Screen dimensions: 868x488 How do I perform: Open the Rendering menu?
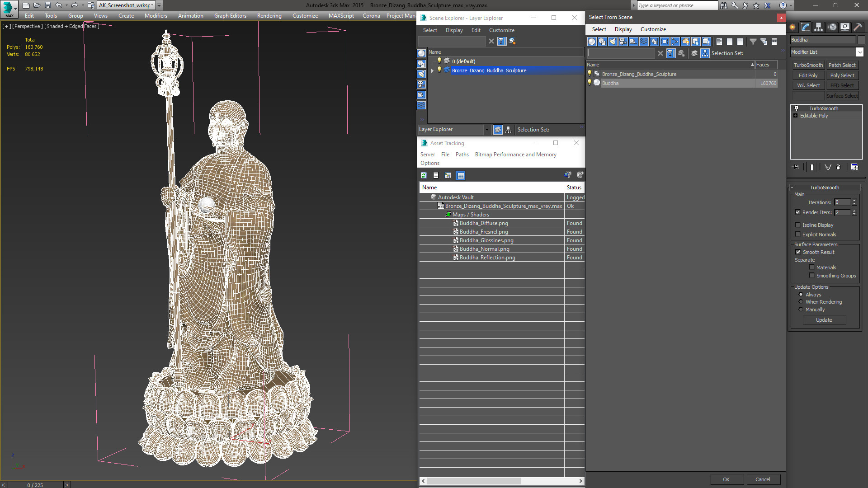269,16
